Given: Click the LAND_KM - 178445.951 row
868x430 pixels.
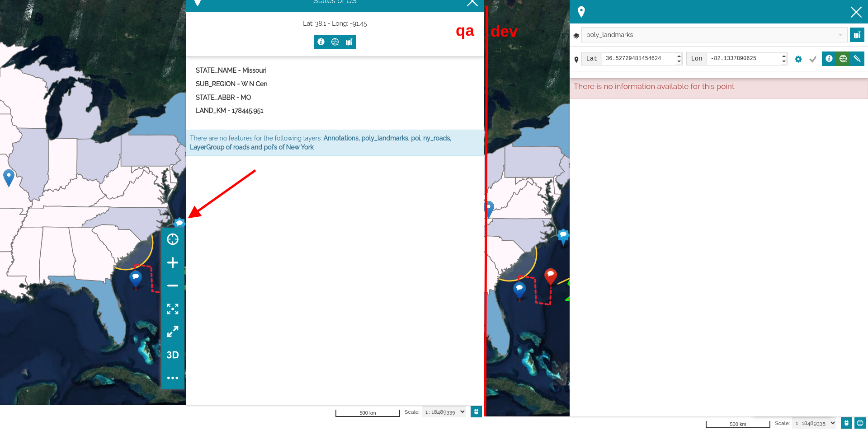Looking at the screenshot, I should coord(229,111).
